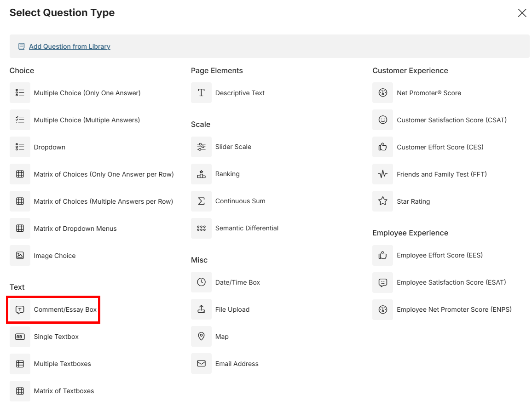Pick the Dropdown question type label
Screen dimensions: 532x412
[50, 147]
